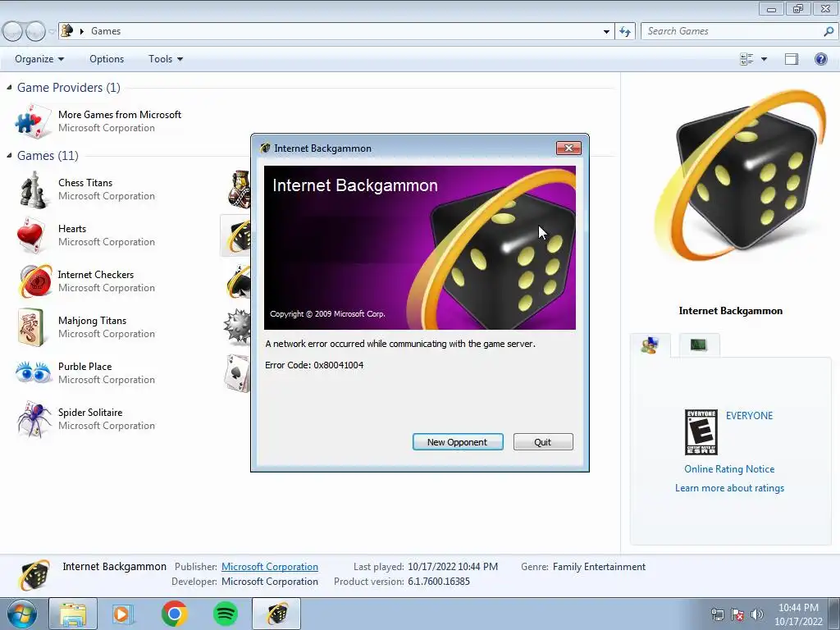The width and height of the screenshot is (840, 630).
Task: Select the Internet Spades icon
Action: click(x=239, y=281)
